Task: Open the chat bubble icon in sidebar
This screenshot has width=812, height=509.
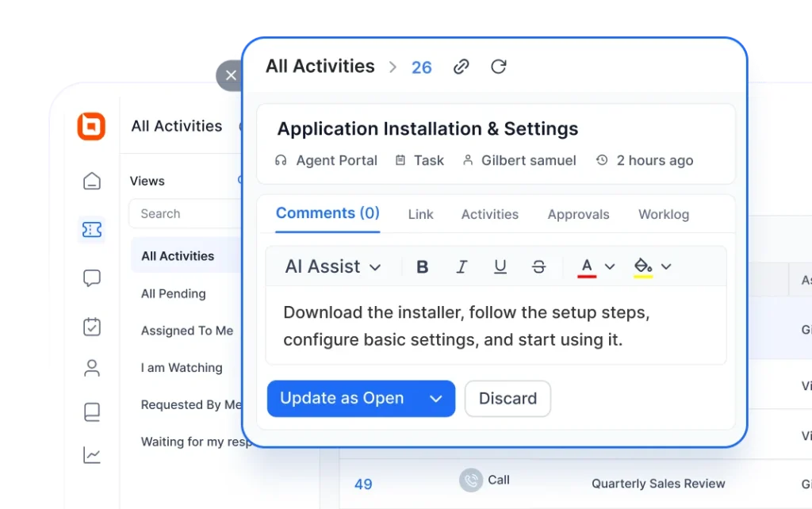Action: (91, 278)
